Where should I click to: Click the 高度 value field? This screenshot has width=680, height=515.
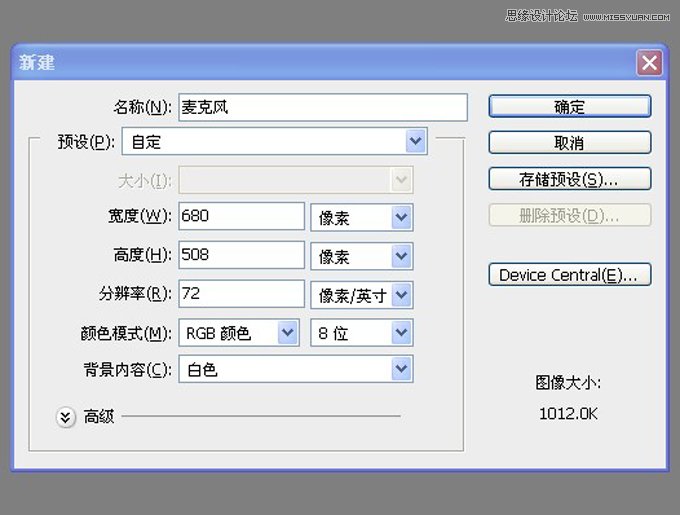(x=241, y=255)
